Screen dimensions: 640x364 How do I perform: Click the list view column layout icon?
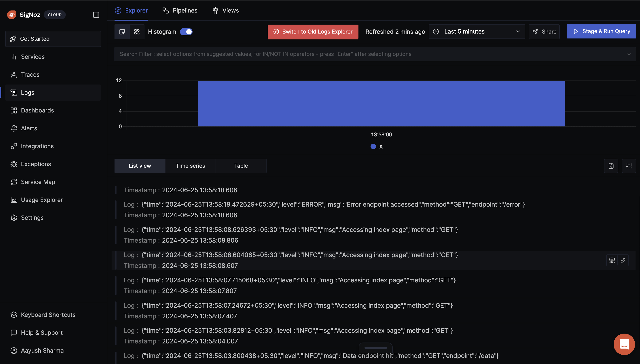click(x=629, y=165)
